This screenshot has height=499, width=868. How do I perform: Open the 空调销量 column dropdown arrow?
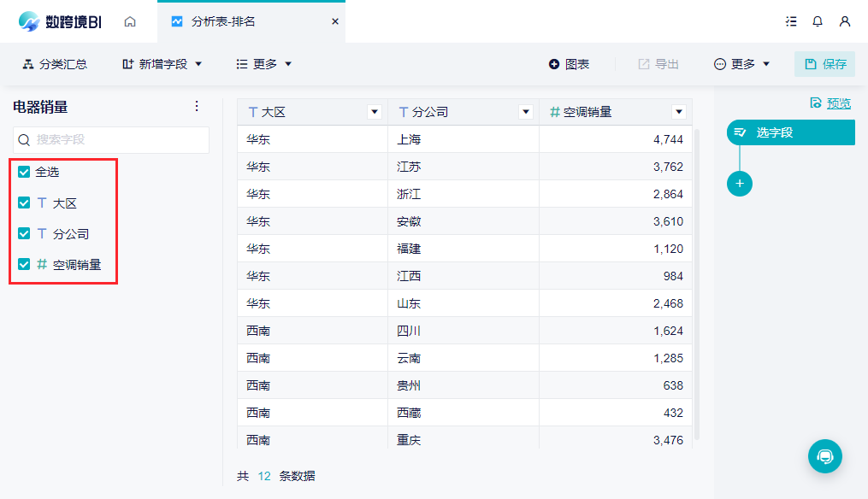(x=679, y=112)
